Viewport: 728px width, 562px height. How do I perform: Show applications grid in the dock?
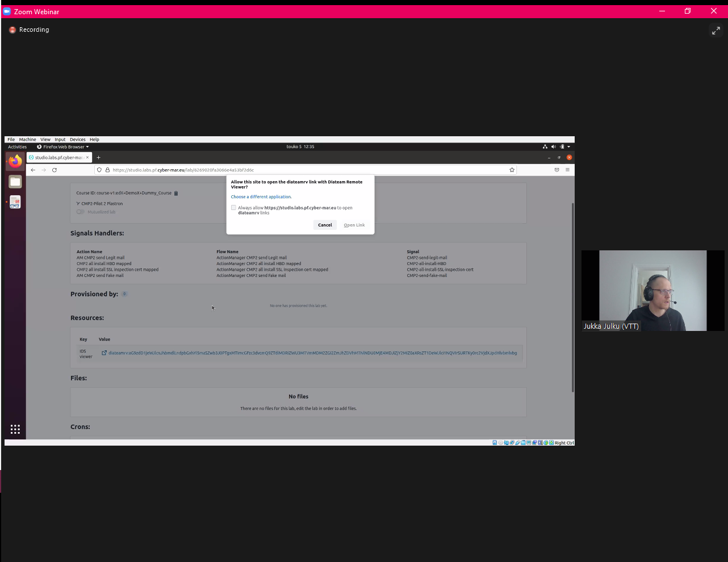pyautogui.click(x=15, y=429)
